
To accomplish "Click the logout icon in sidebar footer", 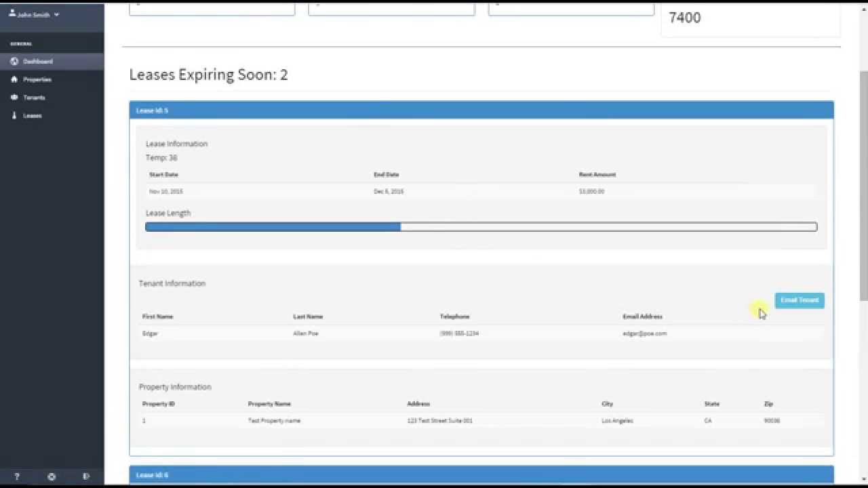I will (x=86, y=476).
